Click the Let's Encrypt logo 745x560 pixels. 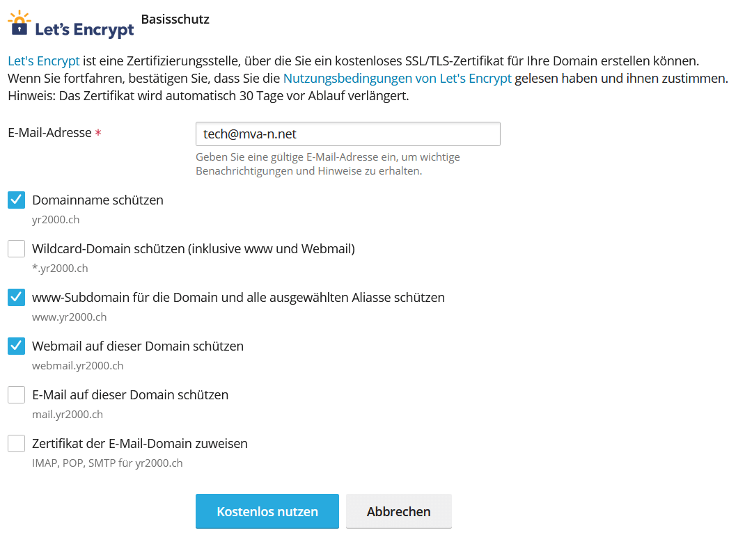pyautogui.click(x=70, y=24)
